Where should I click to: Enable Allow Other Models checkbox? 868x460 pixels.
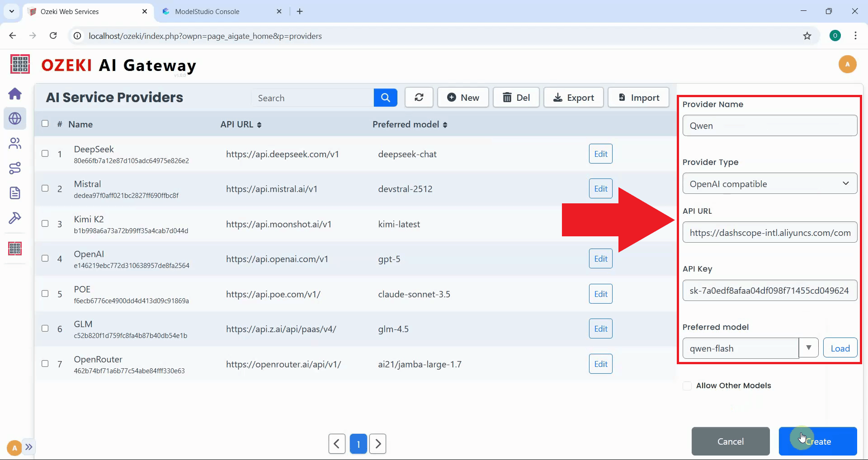tap(687, 386)
